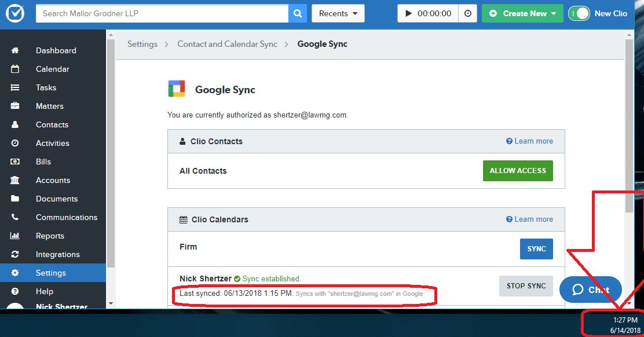Screen dimensions: 644x337
Task: Expand the Recents dropdown
Action: tap(338, 13)
